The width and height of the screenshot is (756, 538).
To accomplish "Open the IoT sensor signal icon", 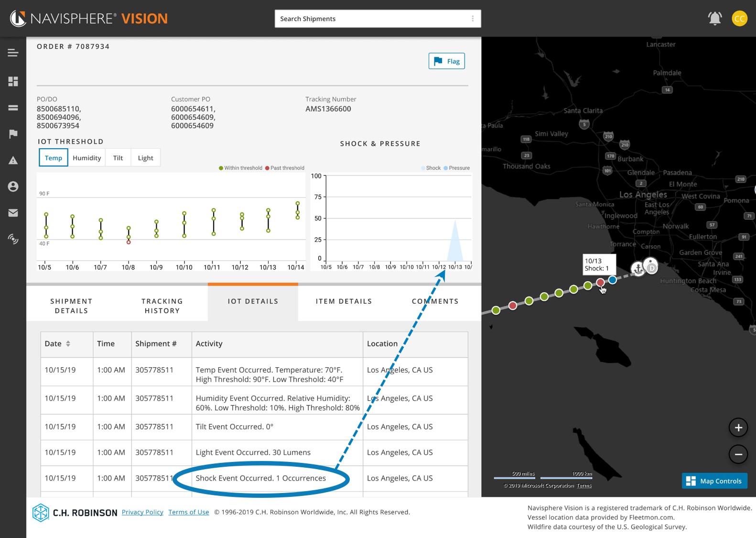I will point(13,239).
